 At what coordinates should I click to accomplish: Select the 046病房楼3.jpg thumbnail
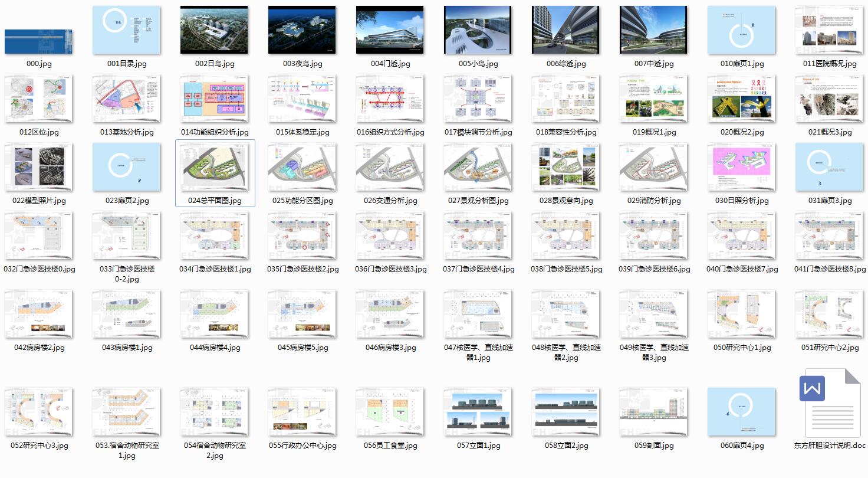tap(390, 314)
